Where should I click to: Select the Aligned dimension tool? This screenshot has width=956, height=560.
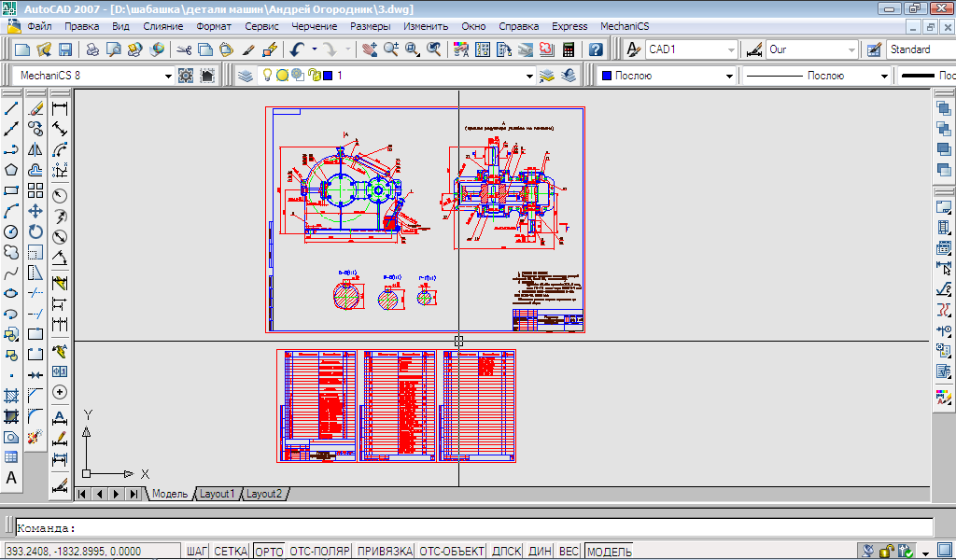coord(60,129)
